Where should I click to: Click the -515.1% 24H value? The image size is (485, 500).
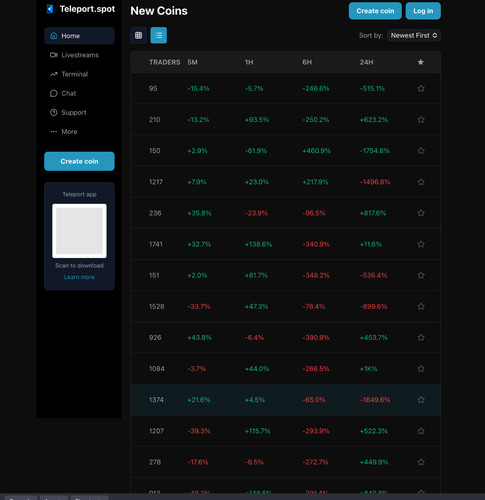(372, 89)
